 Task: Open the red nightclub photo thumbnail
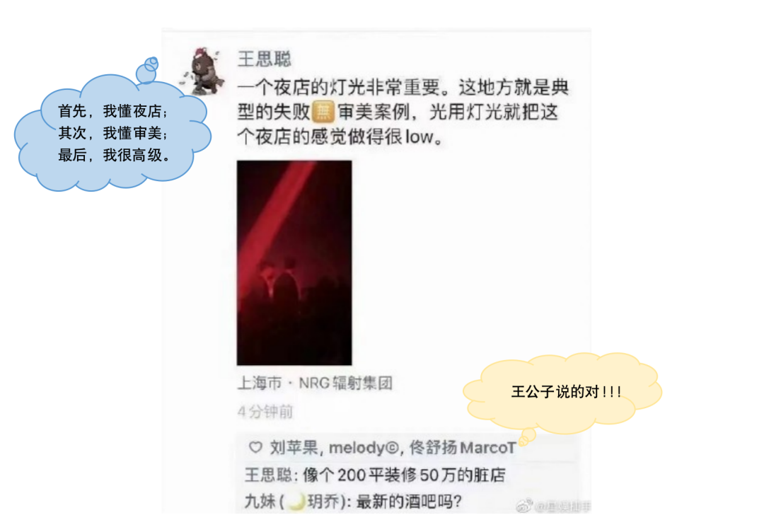(x=294, y=262)
